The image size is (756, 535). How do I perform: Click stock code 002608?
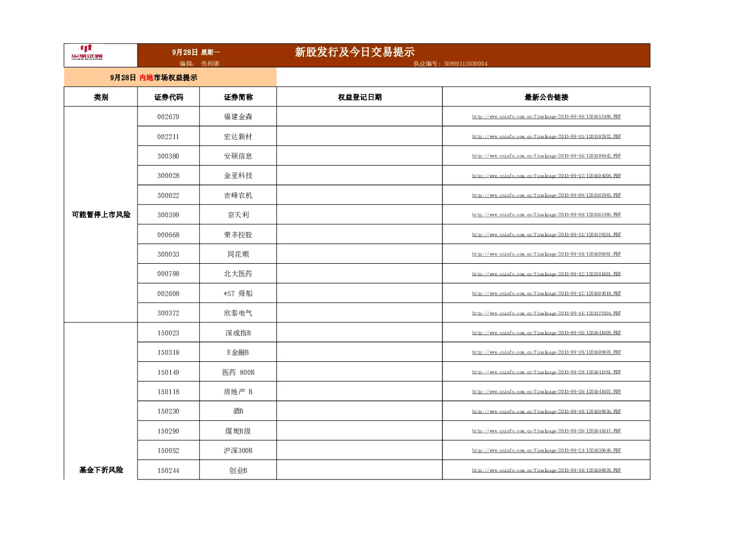pos(168,293)
